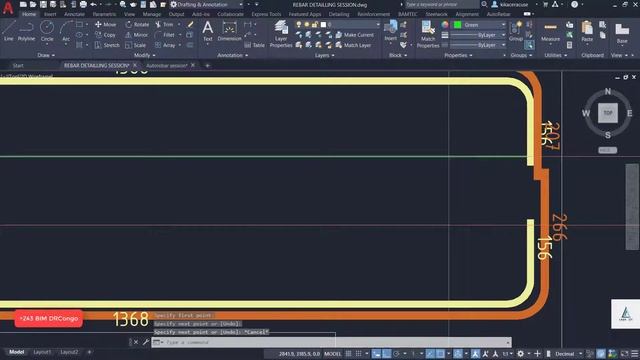This screenshot has height=360, width=640.
Task: Click the Plot (print) icon
Action: 83,4
